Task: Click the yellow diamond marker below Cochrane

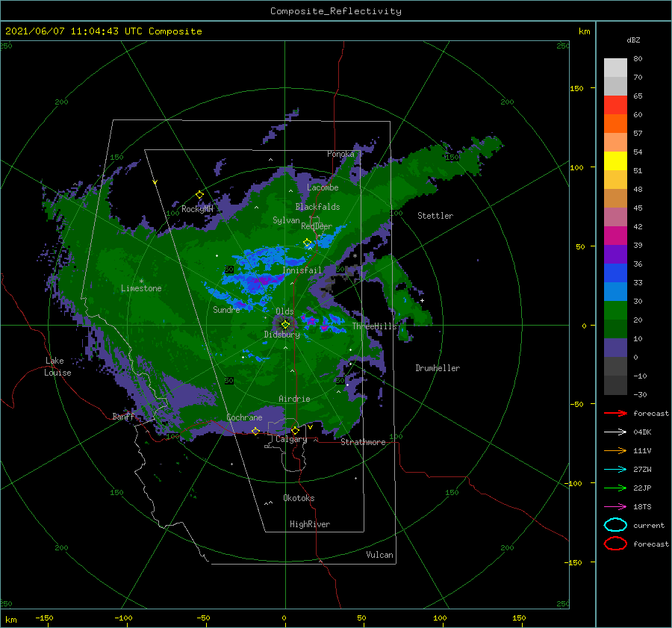Action: pyautogui.click(x=256, y=431)
